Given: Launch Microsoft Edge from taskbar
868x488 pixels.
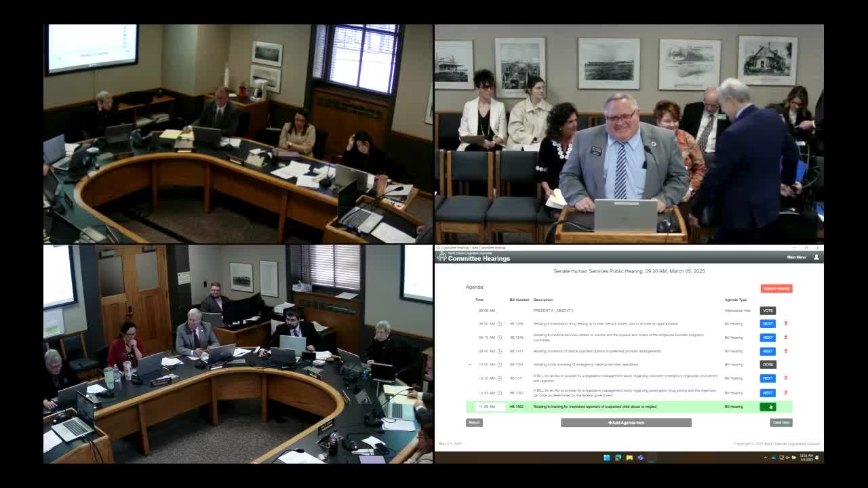Looking at the screenshot, I should tap(618, 457).
